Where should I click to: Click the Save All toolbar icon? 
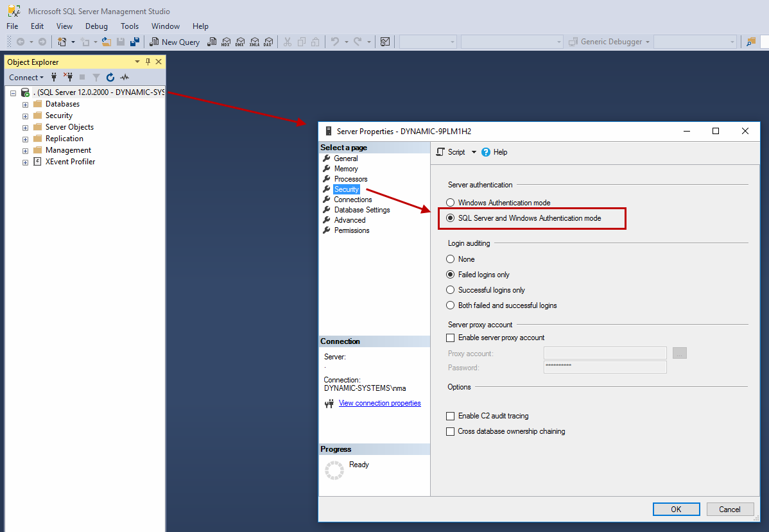135,42
